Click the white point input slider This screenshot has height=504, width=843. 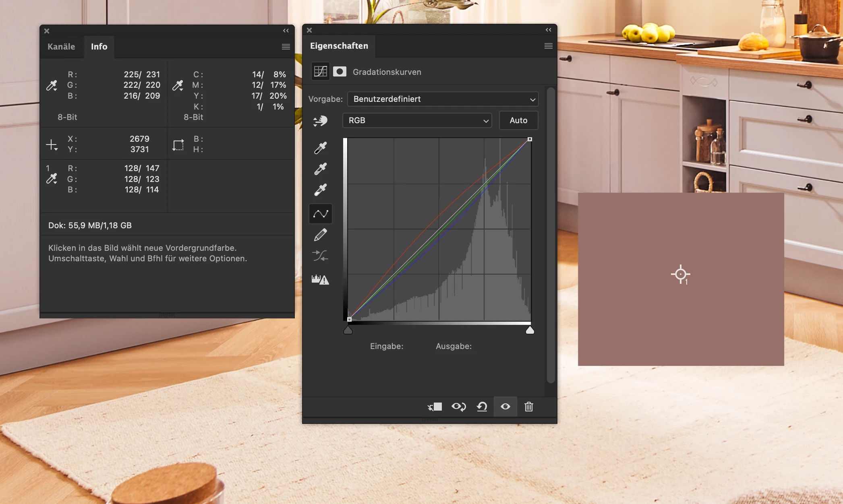tap(530, 330)
